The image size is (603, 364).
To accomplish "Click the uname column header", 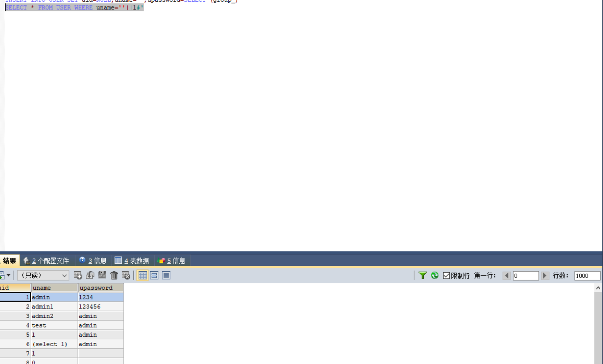I will (x=54, y=288).
